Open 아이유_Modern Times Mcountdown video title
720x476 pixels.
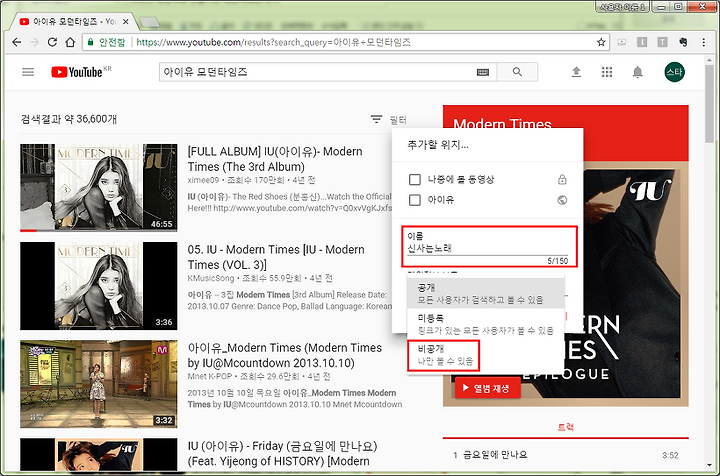pos(285,355)
